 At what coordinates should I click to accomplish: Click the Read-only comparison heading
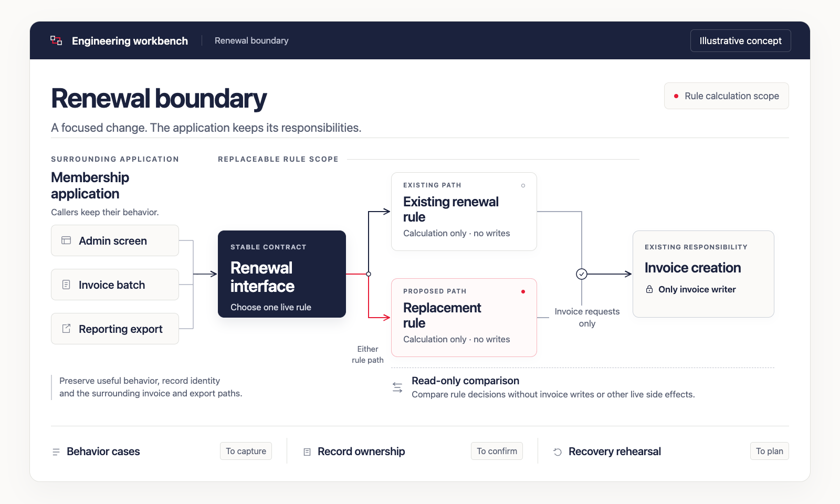465,381
